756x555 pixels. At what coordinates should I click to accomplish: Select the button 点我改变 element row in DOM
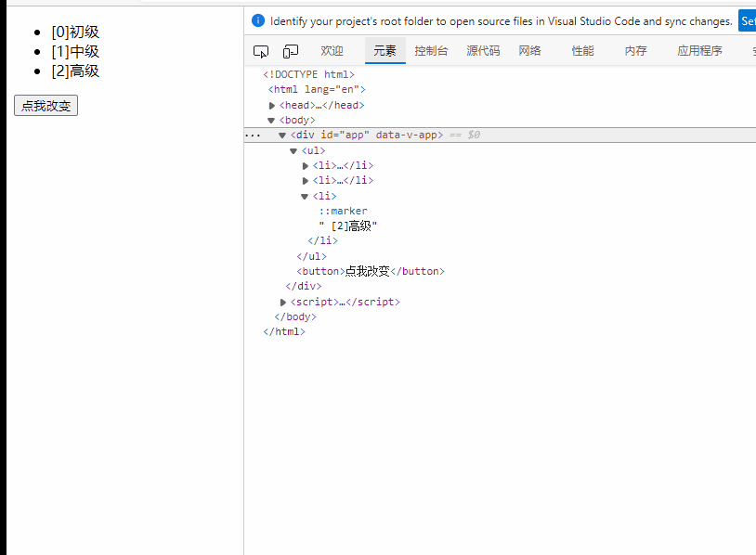click(371, 271)
